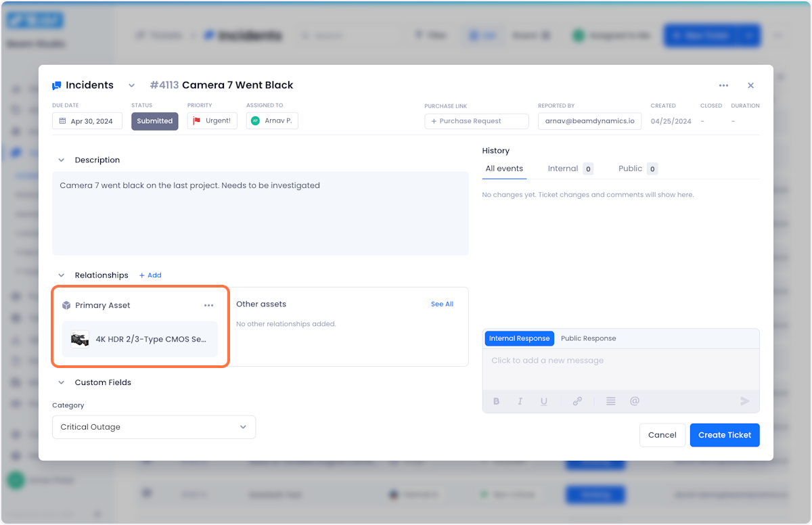
Task: Click inside the description text area
Action: pos(261,214)
